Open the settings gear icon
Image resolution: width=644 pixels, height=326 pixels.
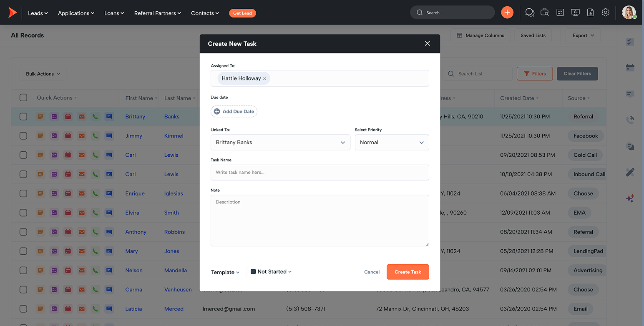[606, 13]
